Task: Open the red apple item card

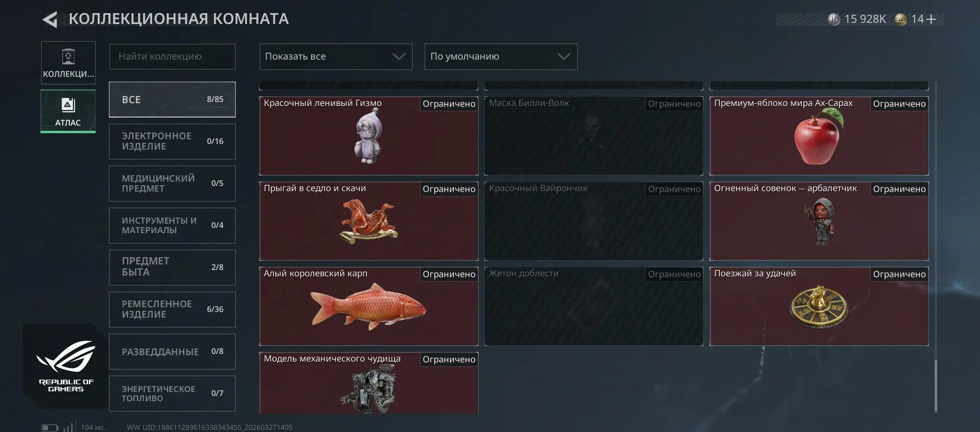Action: (x=819, y=136)
